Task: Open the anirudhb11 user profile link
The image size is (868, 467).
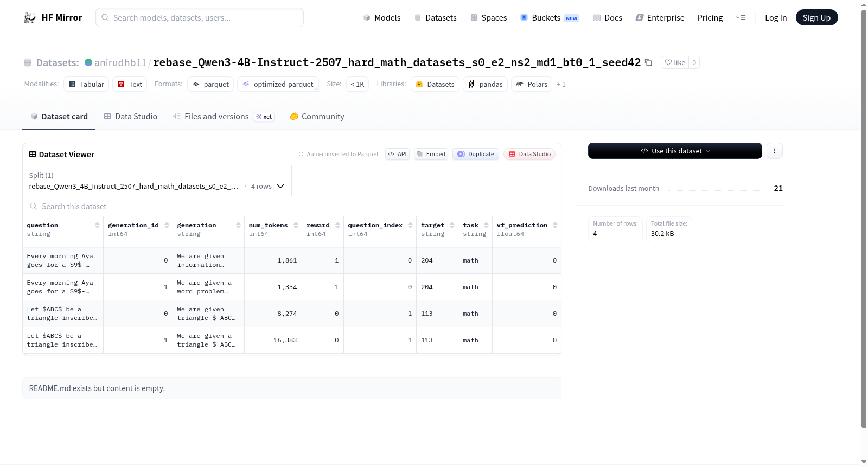Action: pyautogui.click(x=120, y=62)
